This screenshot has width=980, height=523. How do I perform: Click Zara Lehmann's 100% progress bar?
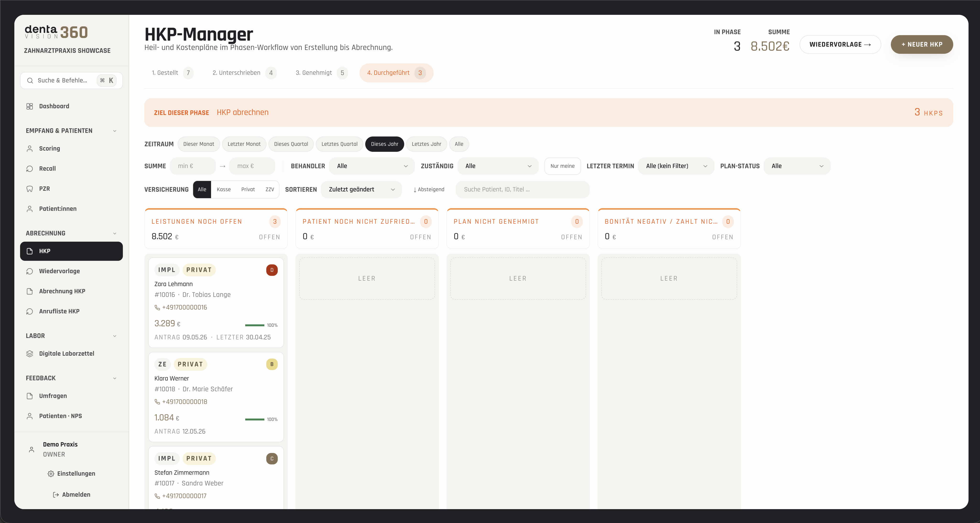click(255, 325)
